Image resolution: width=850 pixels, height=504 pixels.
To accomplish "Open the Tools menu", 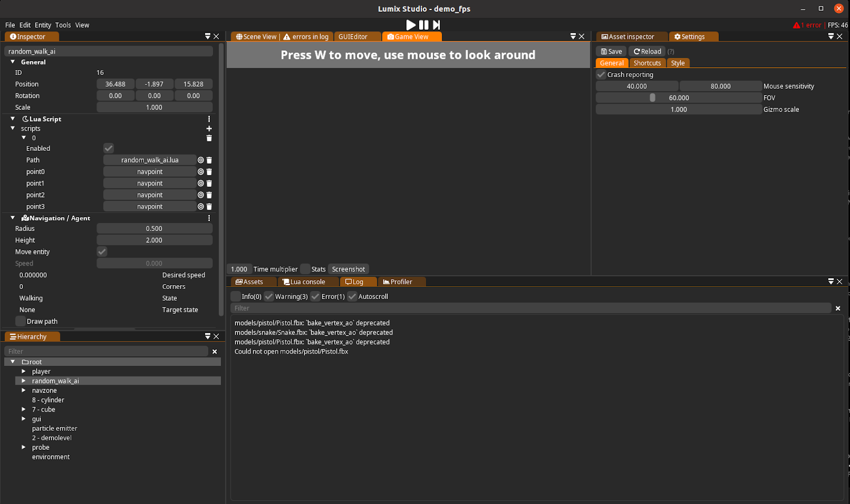I will point(63,25).
